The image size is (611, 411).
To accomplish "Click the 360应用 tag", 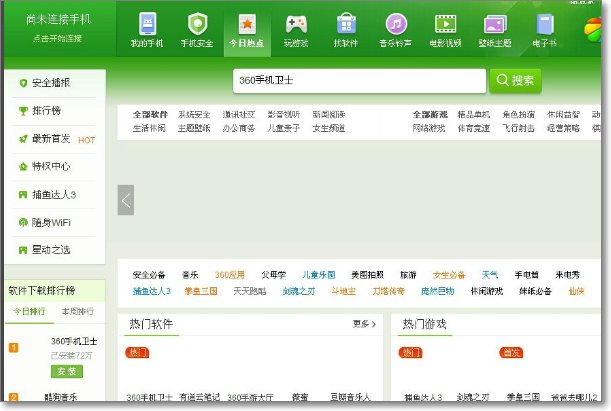I will point(230,275).
